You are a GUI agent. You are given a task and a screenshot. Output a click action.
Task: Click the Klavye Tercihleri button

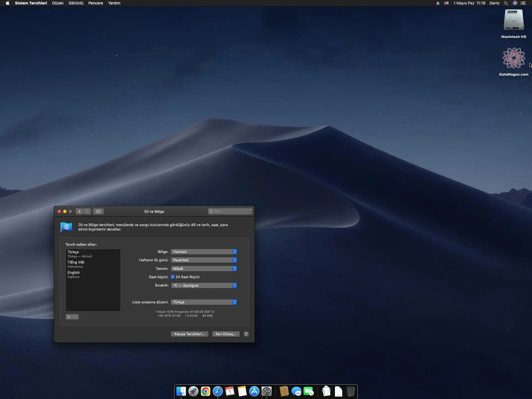[x=189, y=334]
